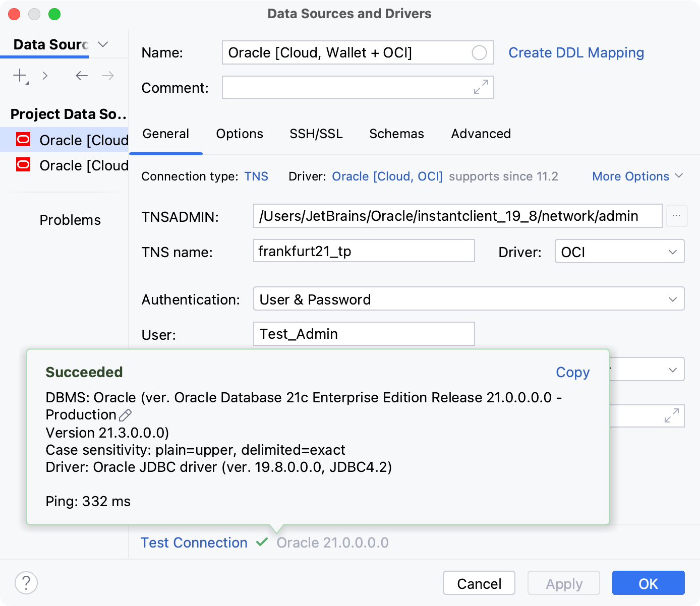Expand the Comment field editor icon

480,87
